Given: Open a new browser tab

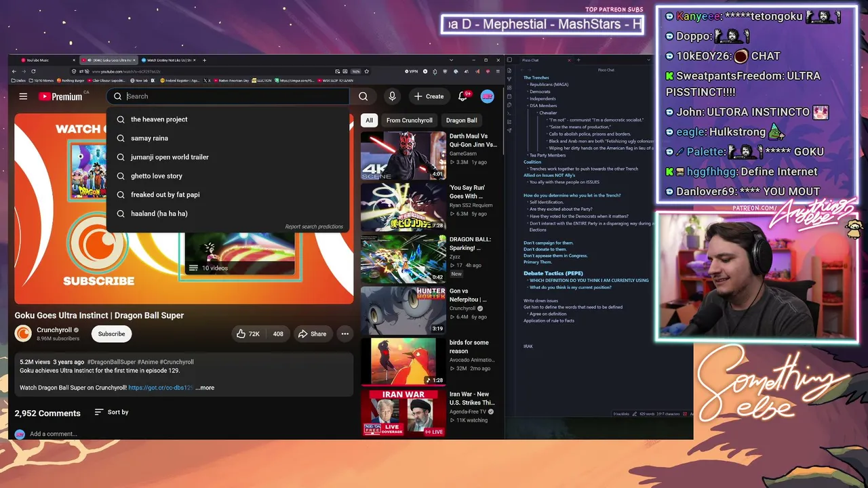Looking at the screenshot, I should click(x=204, y=60).
